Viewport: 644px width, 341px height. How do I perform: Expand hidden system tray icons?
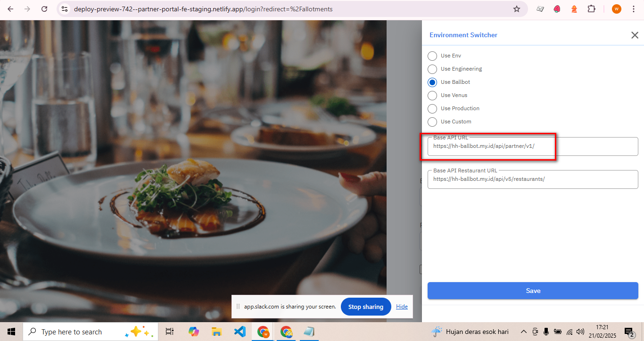(x=523, y=332)
